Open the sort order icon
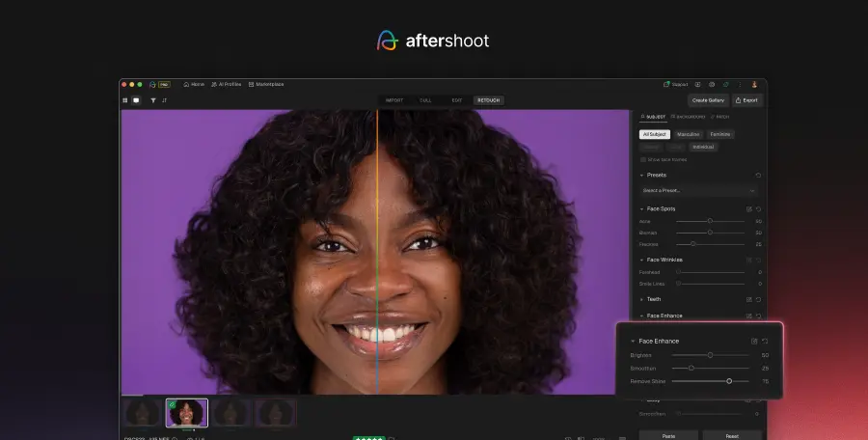Screen dimensions: 868x440 coord(164,100)
